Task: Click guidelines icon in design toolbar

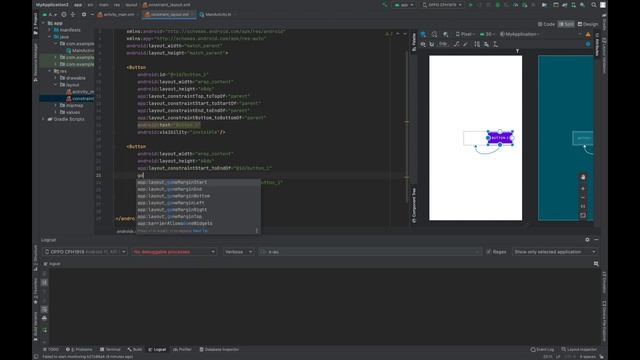Action: (496, 44)
